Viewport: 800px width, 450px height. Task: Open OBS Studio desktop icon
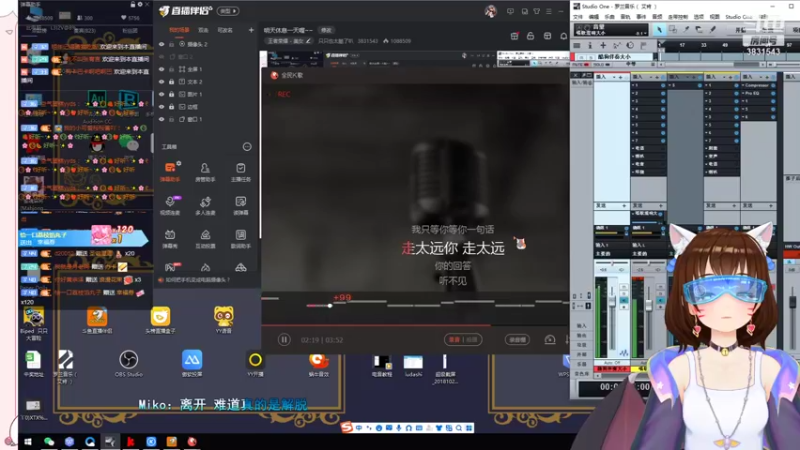pos(129,364)
